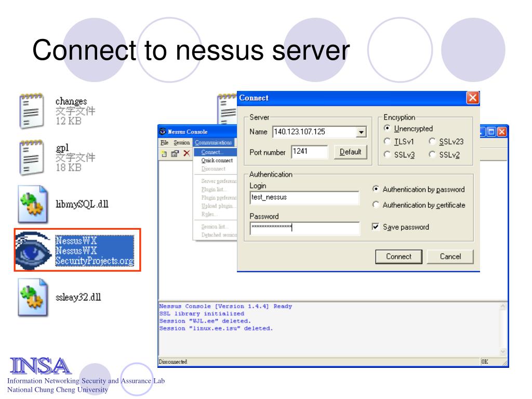This screenshot has width=532, height=399.
Task: Choose Connect... from Communications menu
Action: point(215,152)
